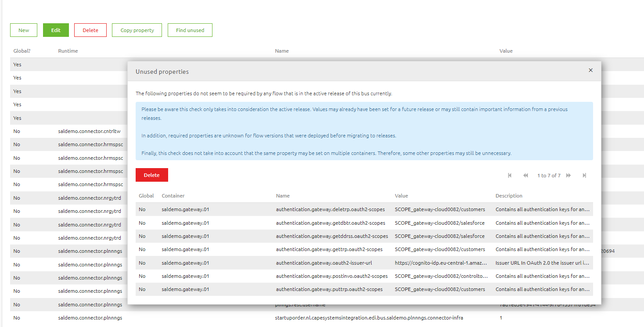
Task: Go to the previous page in the dialog
Action: coord(525,175)
